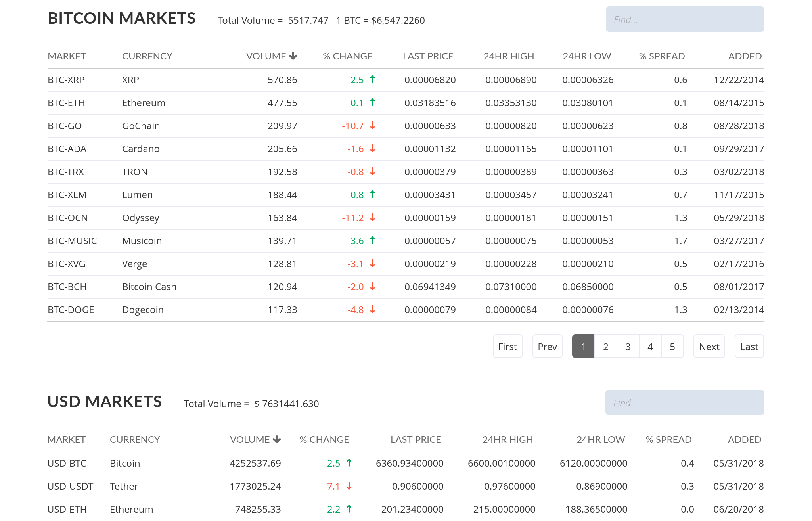Jump to the Last page
The height and width of the screenshot is (521, 812).
749,347
